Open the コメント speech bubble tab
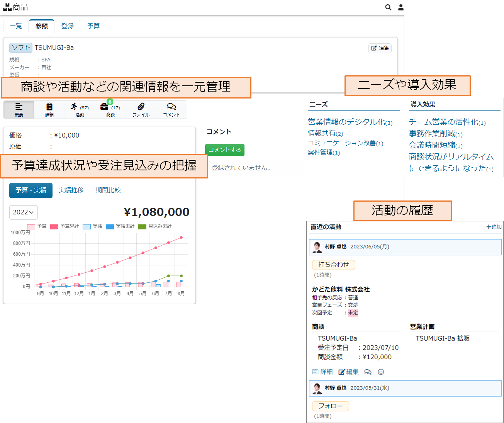The height and width of the screenshot is (423, 504). [171, 110]
